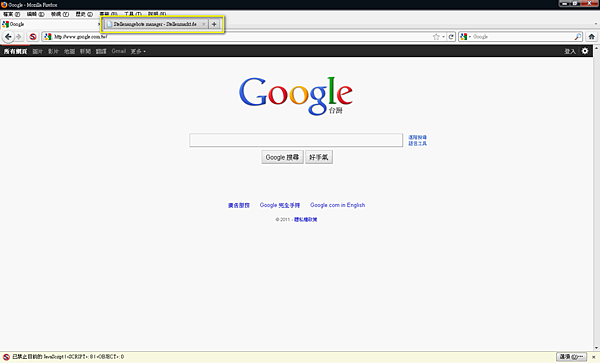The image size is (600, 363).
Task: Click the scrollbar up arrow
Action: pos(596,49)
